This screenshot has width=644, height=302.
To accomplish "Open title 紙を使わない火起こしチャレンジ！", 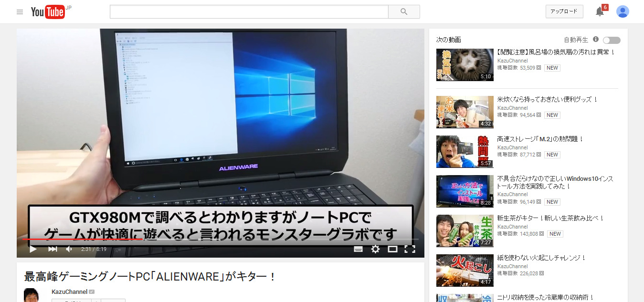I will point(541,258).
